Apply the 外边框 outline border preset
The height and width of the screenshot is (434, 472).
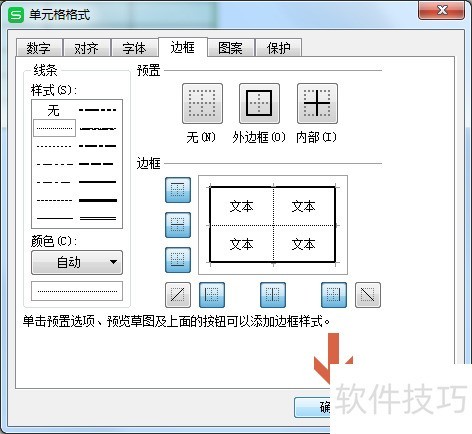(259, 104)
